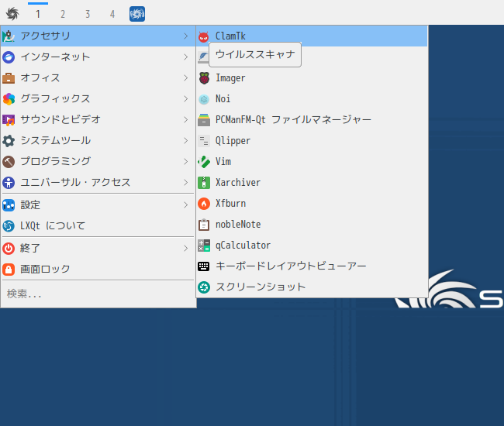Expand the オフィス submenu arrow
The height and width of the screenshot is (426, 504).
186,78
